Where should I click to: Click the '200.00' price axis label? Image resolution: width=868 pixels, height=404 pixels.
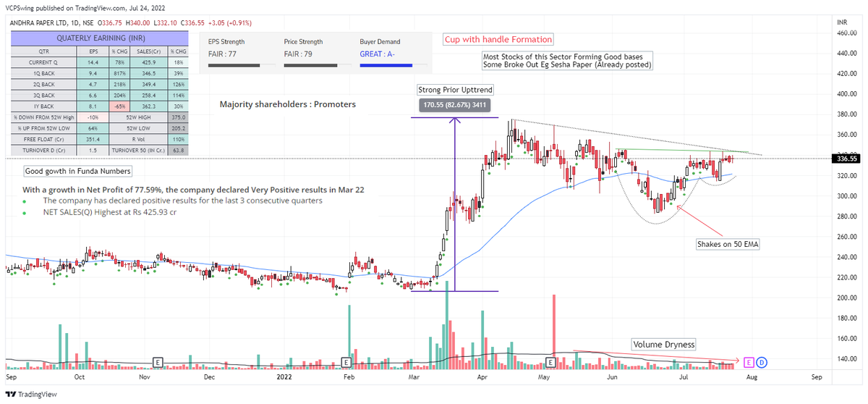(846, 298)
